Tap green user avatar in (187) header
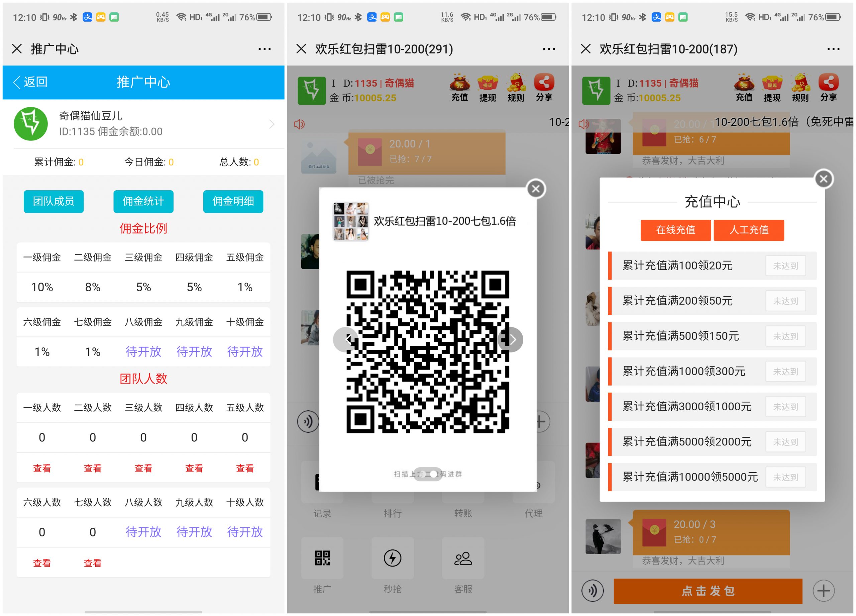This screenshot has width=856, height=616. [596, 91]
